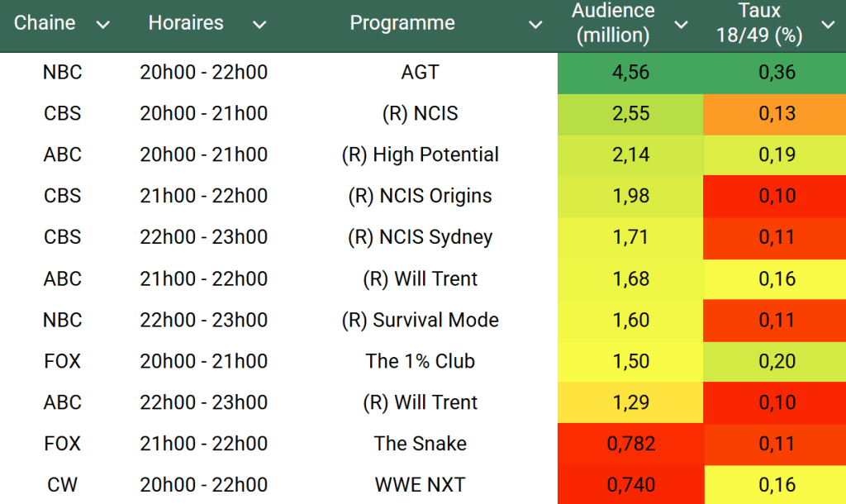Click the 4,56 audience cell for AGT
Image resolution: width=846 pixels, height=504 pixels.
(630, 73)
